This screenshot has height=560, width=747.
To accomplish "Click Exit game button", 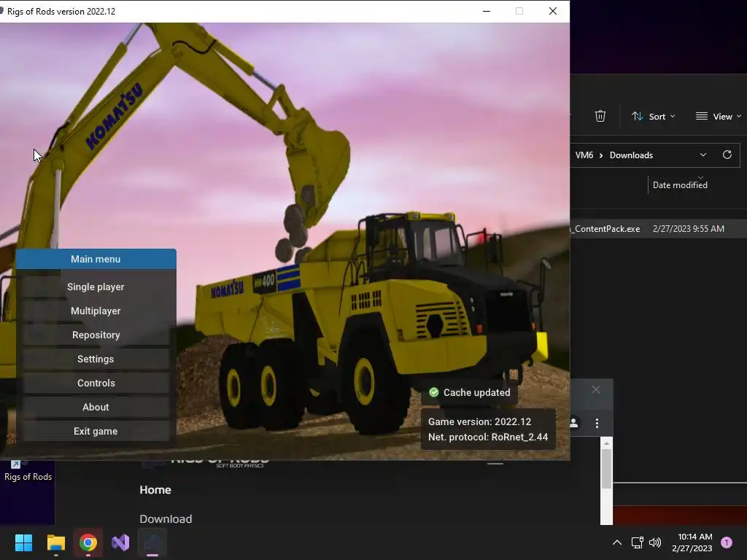I will pyautogui.click(x=96, y=431).
